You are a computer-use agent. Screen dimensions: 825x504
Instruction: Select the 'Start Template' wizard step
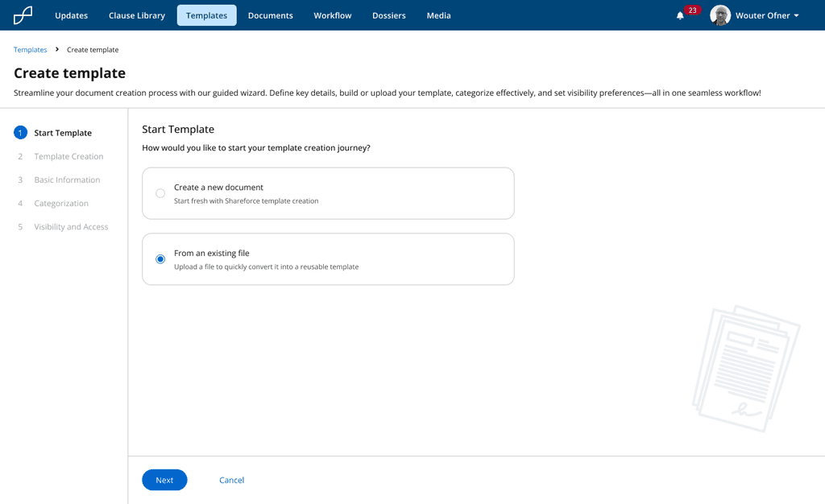pyautogui.click(x=63, y=132)
